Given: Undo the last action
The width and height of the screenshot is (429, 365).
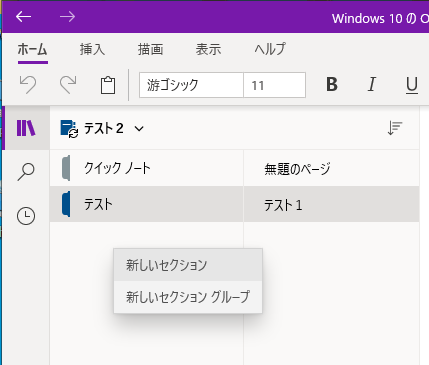Looking at the screenshot, I should (28, 85).
